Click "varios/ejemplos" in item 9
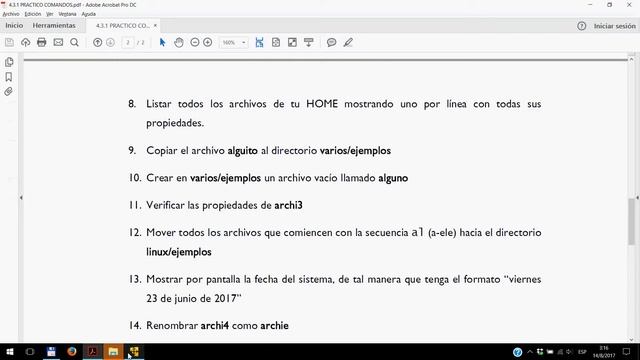The width and height of the screenshot is (640, 360). pos(355,151)
